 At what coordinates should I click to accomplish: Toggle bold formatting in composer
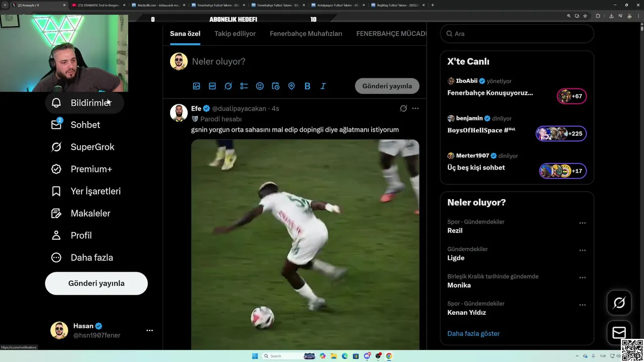tap(307, 86)
